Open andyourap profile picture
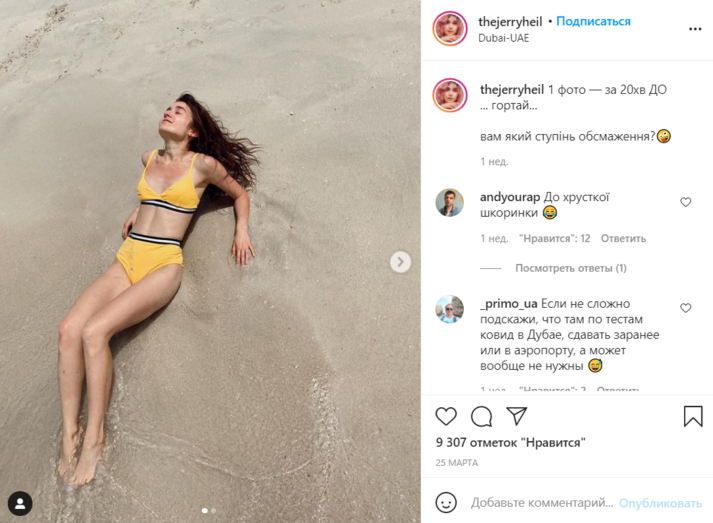Screen dimensions: 713x523 pyautogui.click(x=450, y=202)
